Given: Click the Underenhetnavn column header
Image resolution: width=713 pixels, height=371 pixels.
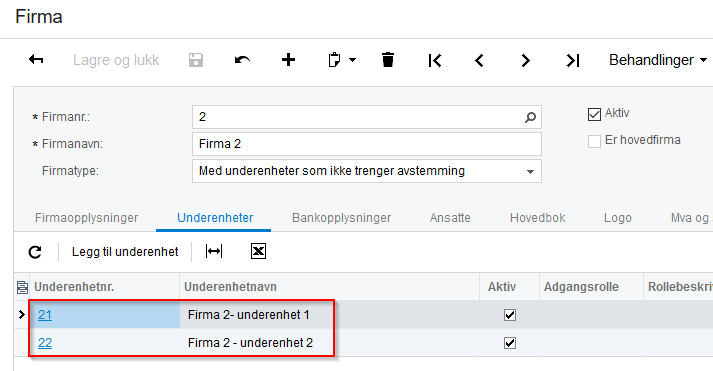Looking at the screenshot, I should [329, 287].
